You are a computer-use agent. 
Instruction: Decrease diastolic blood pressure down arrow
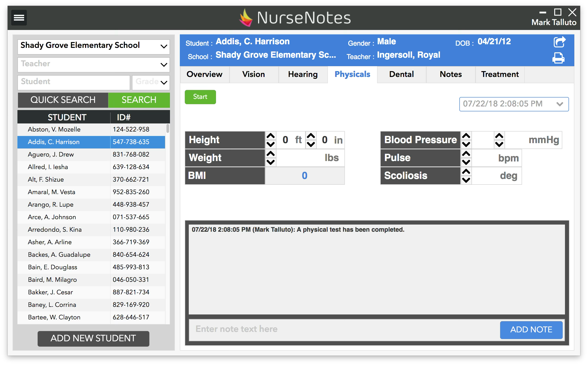499,144
